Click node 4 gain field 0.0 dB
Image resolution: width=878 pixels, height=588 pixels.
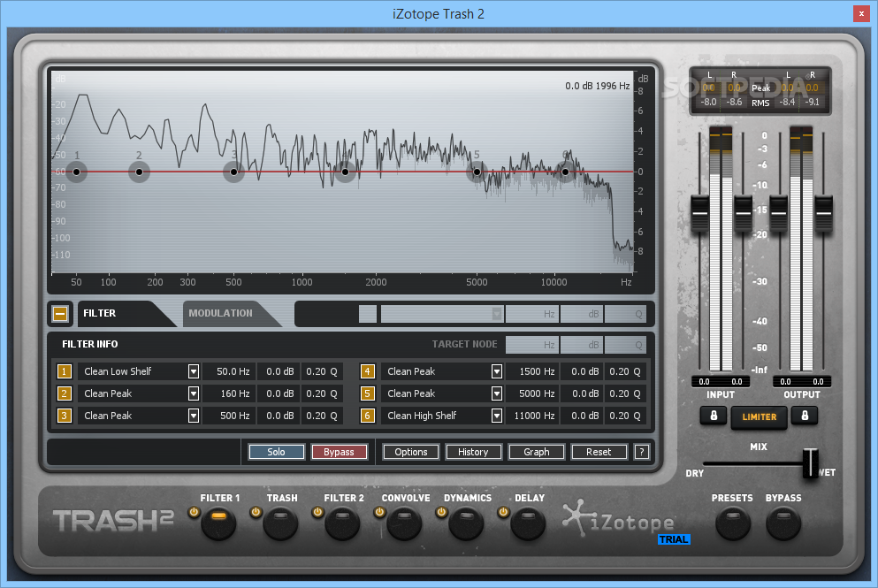click(x=582, y=371)
